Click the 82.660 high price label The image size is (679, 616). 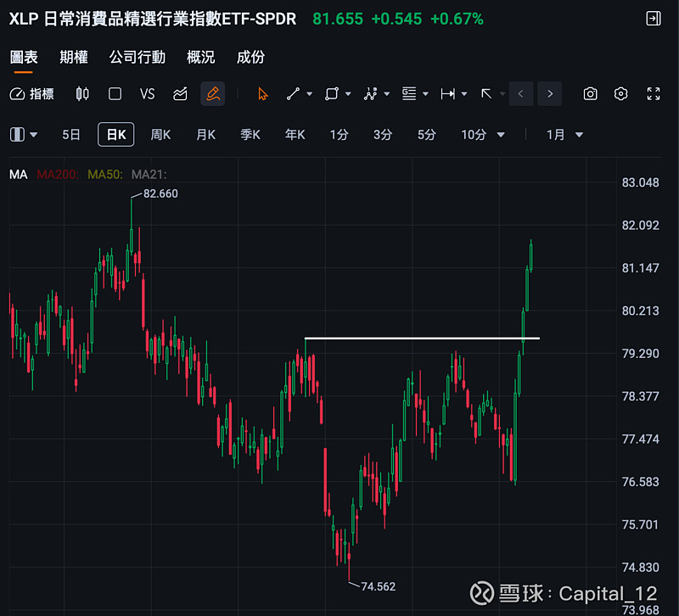pyautogui.click(x=160, y=193)
